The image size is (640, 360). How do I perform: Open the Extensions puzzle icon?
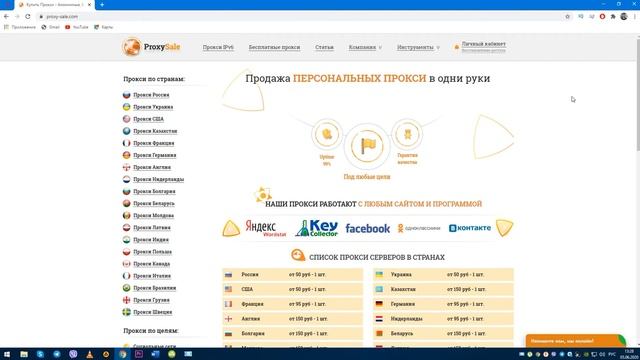pos(613,17)
